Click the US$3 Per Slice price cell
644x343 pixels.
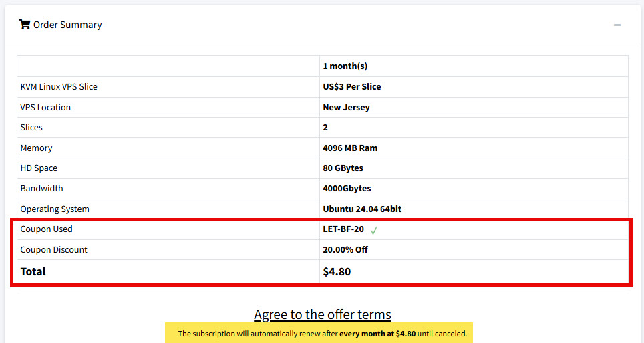coord(352,86)
